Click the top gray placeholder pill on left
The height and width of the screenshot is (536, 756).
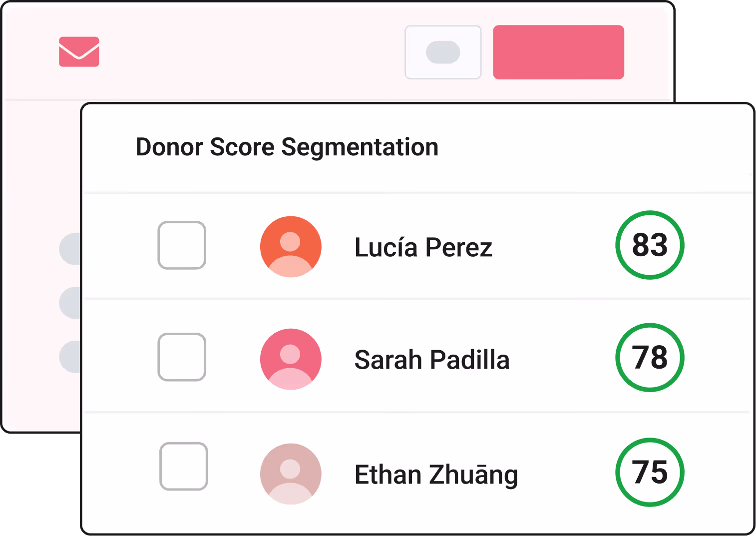(x=70, y=249)
